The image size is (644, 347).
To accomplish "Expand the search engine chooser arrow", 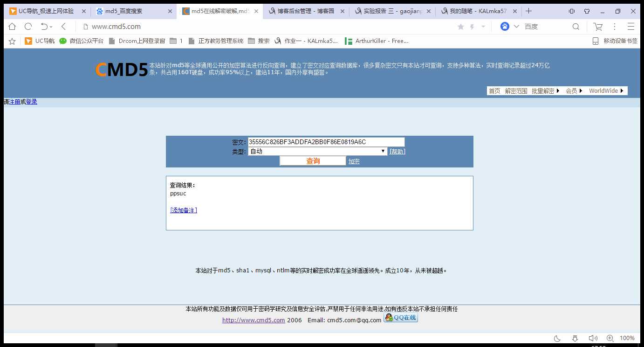I will (516, 27).
